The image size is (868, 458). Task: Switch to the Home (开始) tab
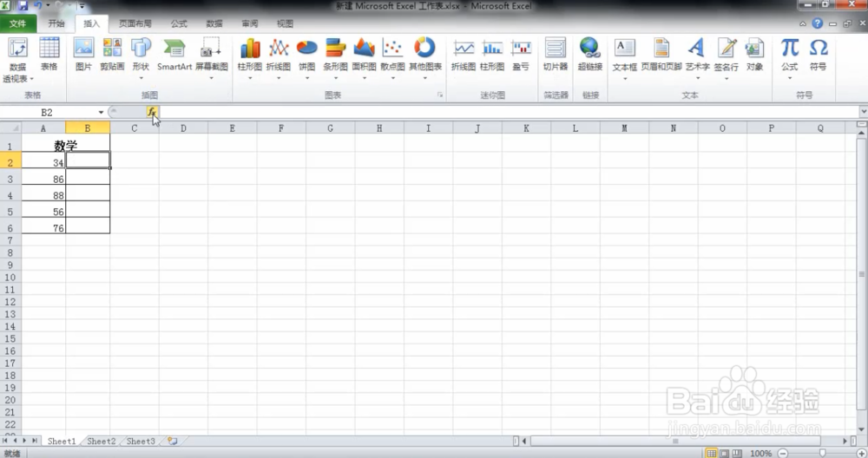tap(56, 23)
